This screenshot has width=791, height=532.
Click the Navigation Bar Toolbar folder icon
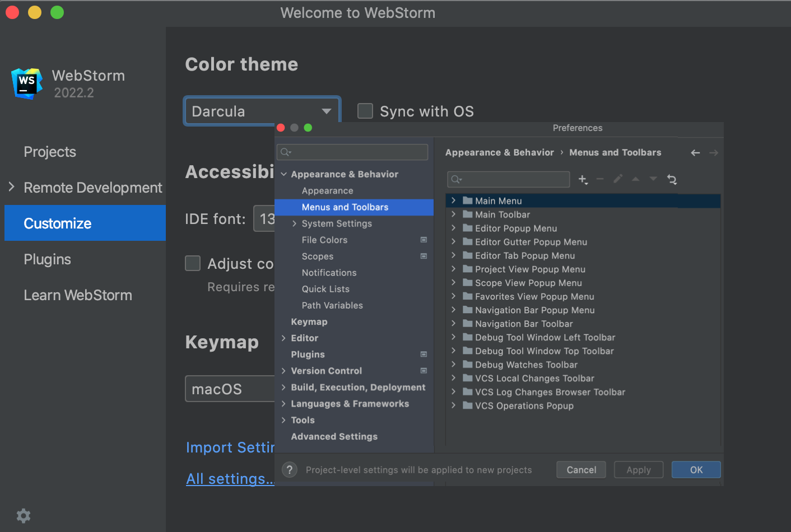pyautogui.click(x=468, y=324)
